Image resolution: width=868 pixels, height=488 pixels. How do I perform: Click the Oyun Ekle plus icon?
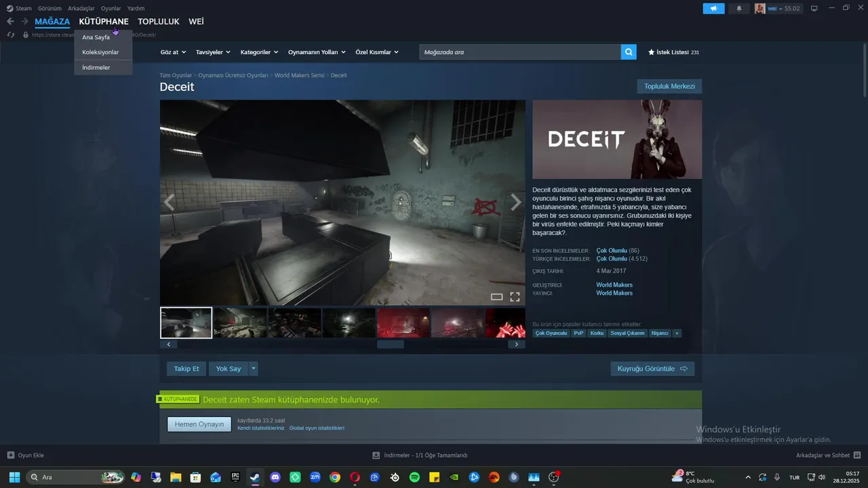click(11, 455)
